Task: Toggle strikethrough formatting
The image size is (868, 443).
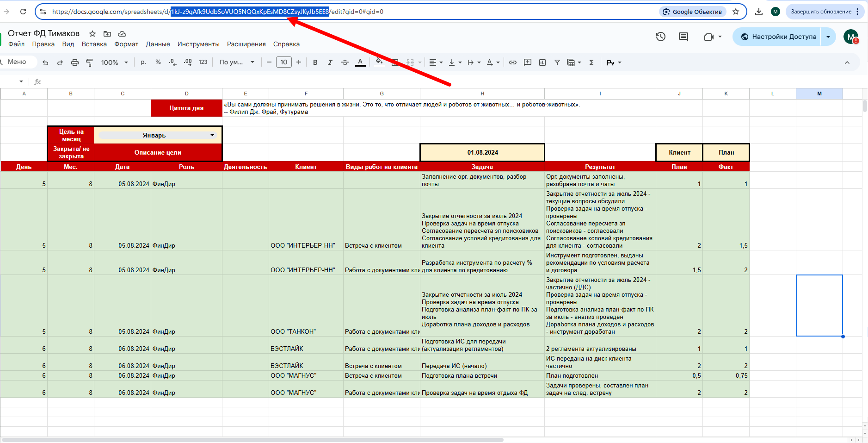Action: tap(345, 62)
